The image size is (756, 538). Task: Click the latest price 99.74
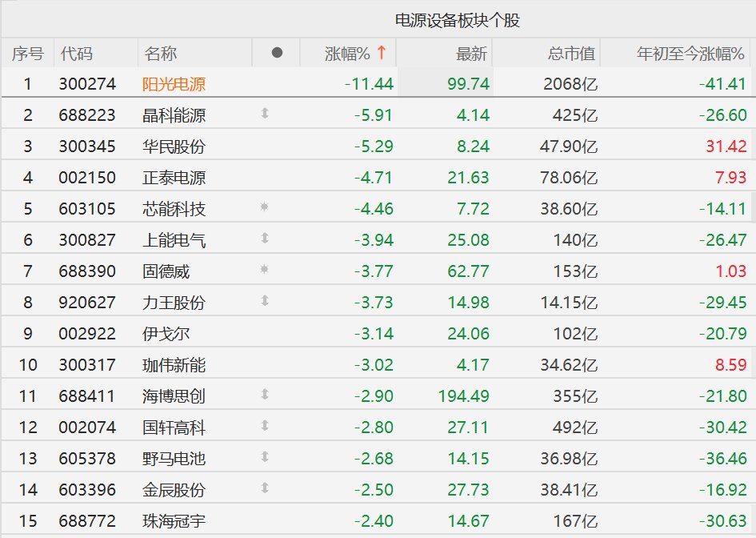click(x=468, y=84)
